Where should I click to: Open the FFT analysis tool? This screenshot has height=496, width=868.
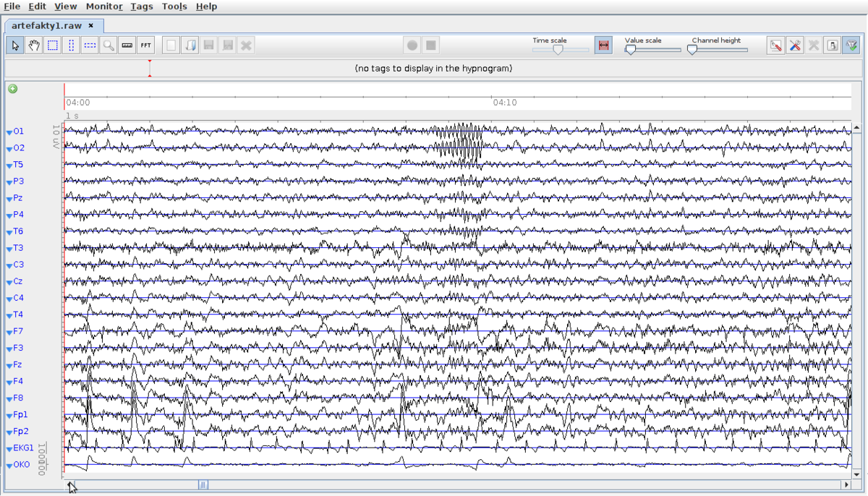(x=145, y=45)
